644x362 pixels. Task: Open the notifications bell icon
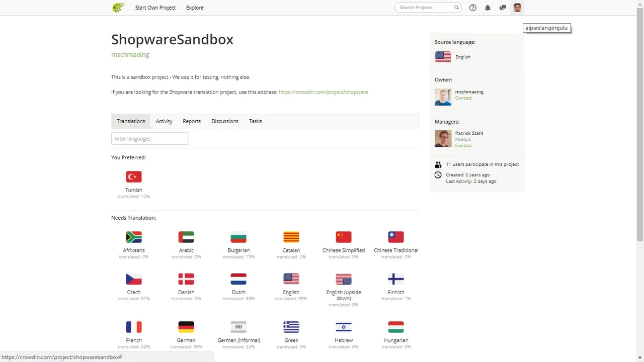488,8
